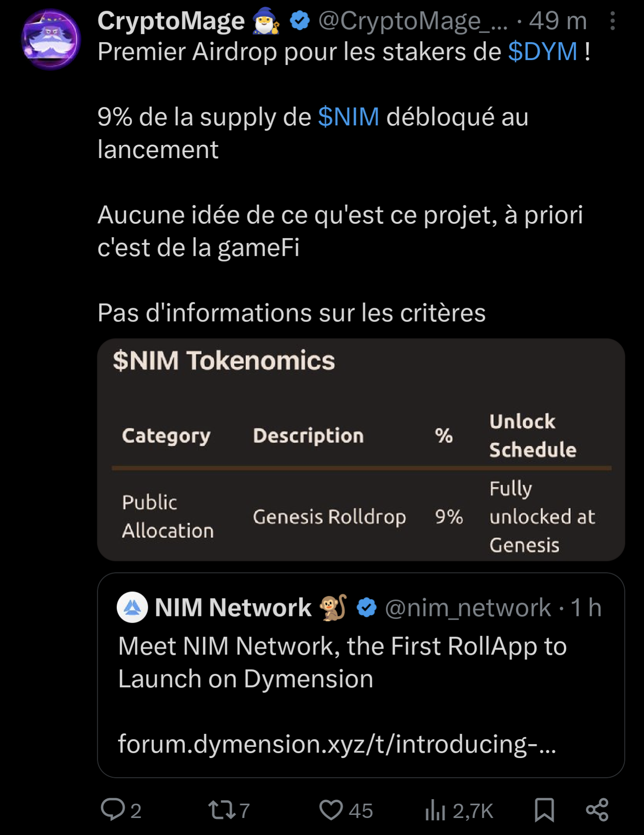Image resolution: width=644 pixels, height=835 pixels.
Task: Click NIM Network verified badge
Action: [x=367, y=608]
